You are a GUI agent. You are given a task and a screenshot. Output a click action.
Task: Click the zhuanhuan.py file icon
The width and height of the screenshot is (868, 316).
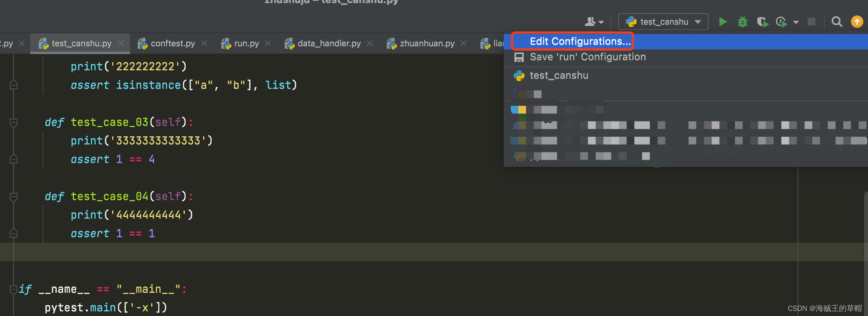coord(392,44)
